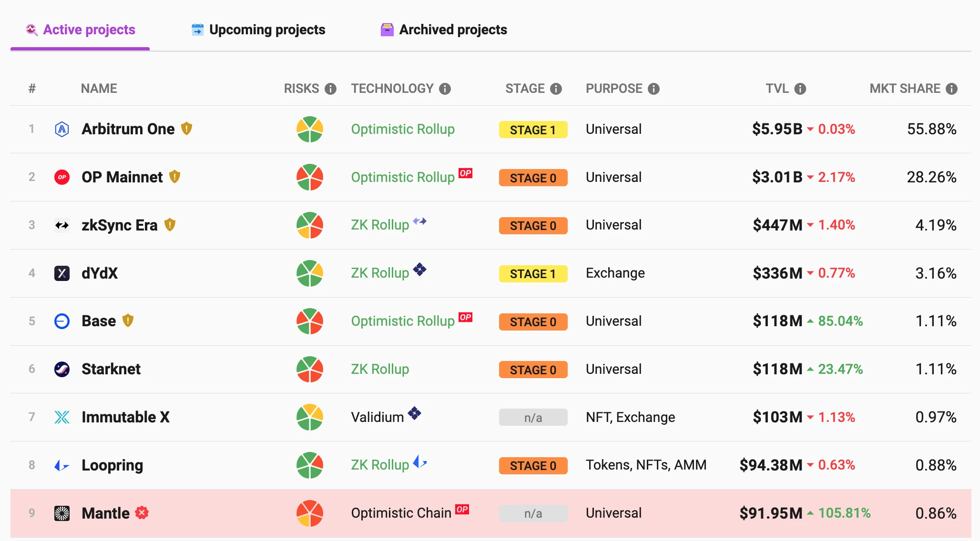
Task: Click the 28.26% market share value
Action: tap(931, 177)
